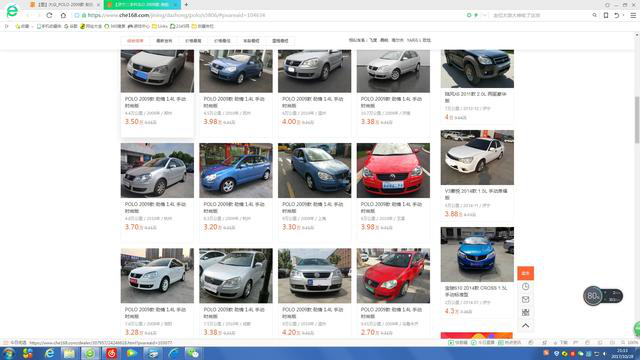Open Internet Explorer from the taskbar
The height and width of the screenshot is (360, 640).
click(49, 353)
